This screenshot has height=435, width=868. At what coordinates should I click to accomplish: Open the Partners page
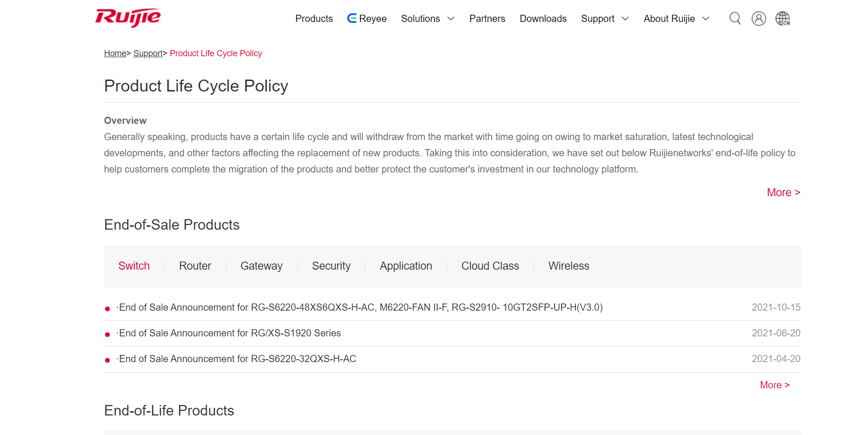coord(487,19)
